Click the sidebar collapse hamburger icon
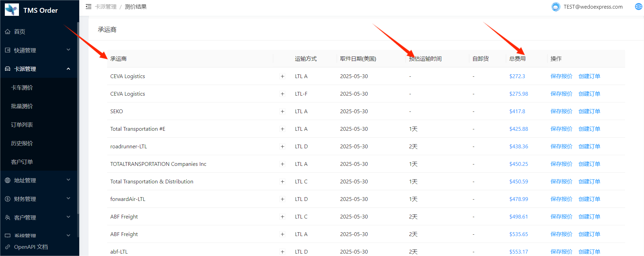Viewport: 644px width, 256px height. pyautogui.click(x=89, y=7)
